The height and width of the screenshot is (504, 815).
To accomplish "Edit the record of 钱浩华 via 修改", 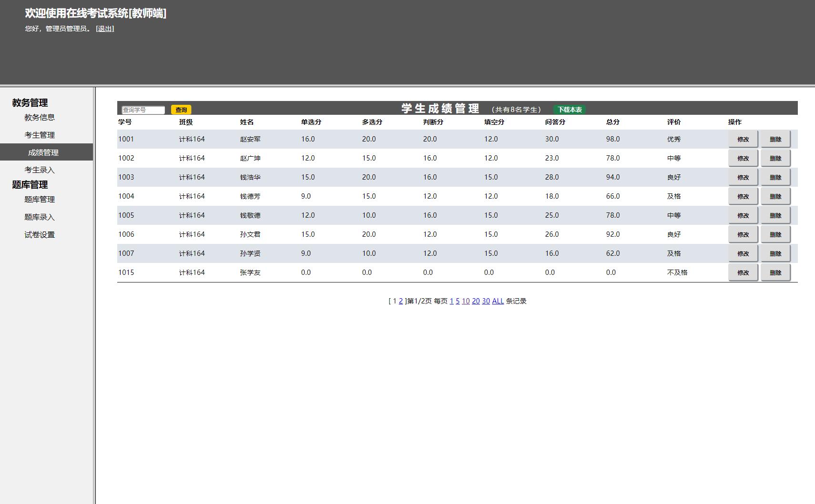I will [743, 177].
